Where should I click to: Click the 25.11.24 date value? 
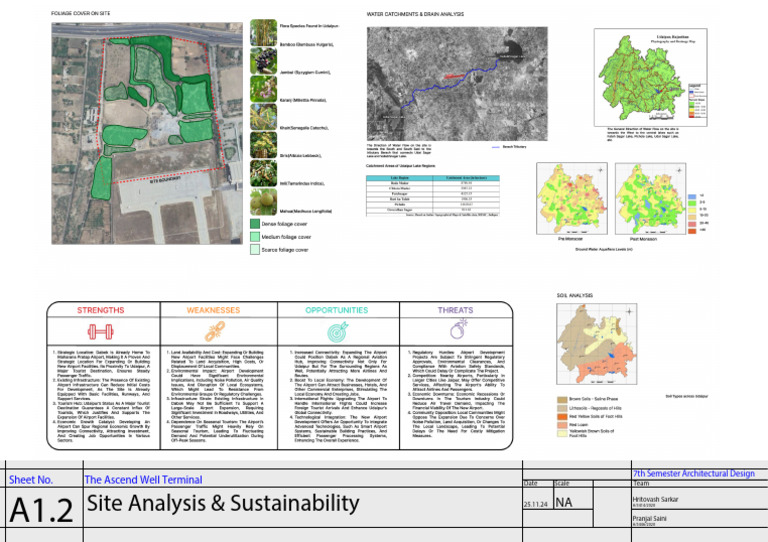536,504
